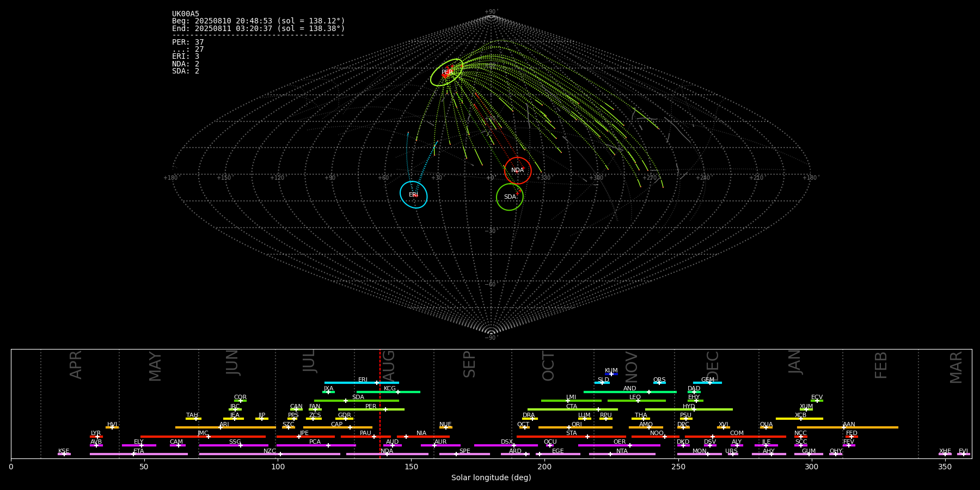The height and width of the screenshot is (490, 980).
Task: Click the 'SDA: 2' legend entry
Action: 186,71
